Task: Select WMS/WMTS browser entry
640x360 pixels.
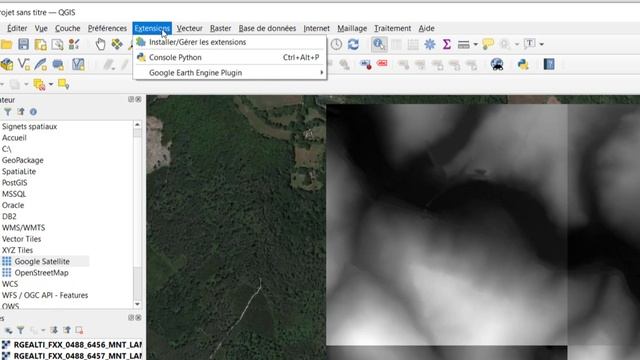Action: pos(23,228)
